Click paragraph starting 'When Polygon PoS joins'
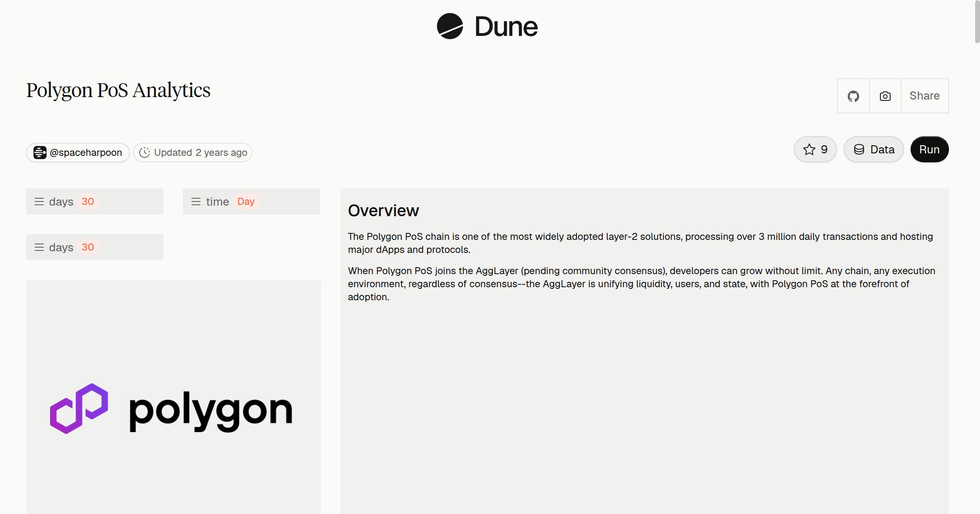980x514 pixels. pyautogui.click(x=641, y=284)
